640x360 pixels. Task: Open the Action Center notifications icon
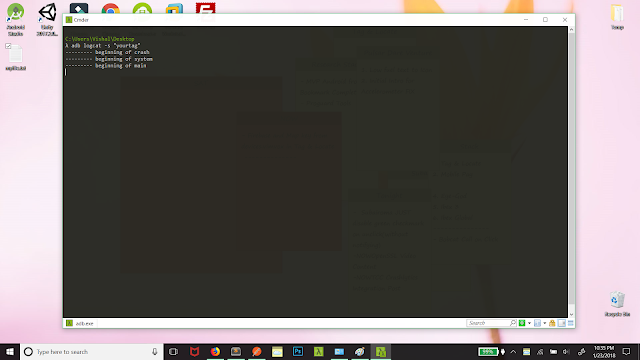point(627,351)
